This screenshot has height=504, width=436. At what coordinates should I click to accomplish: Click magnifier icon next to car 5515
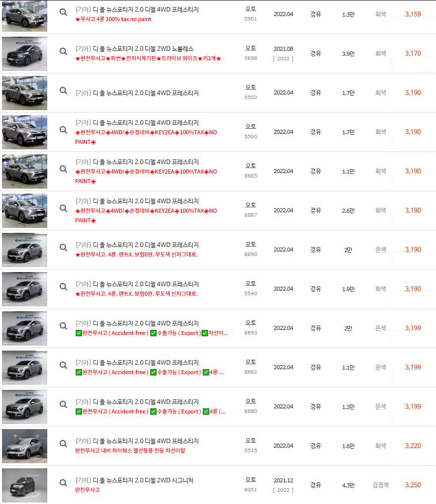coord(63,444)
